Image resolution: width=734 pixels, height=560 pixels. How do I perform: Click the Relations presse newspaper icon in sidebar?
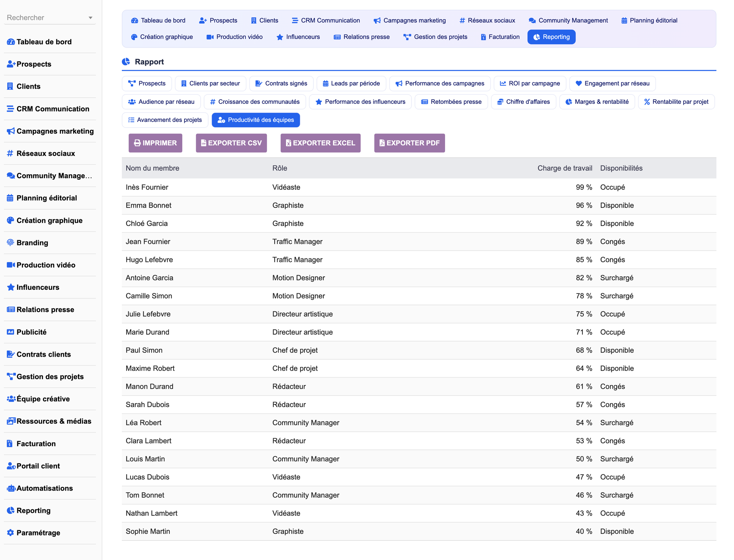click(11, 309)
